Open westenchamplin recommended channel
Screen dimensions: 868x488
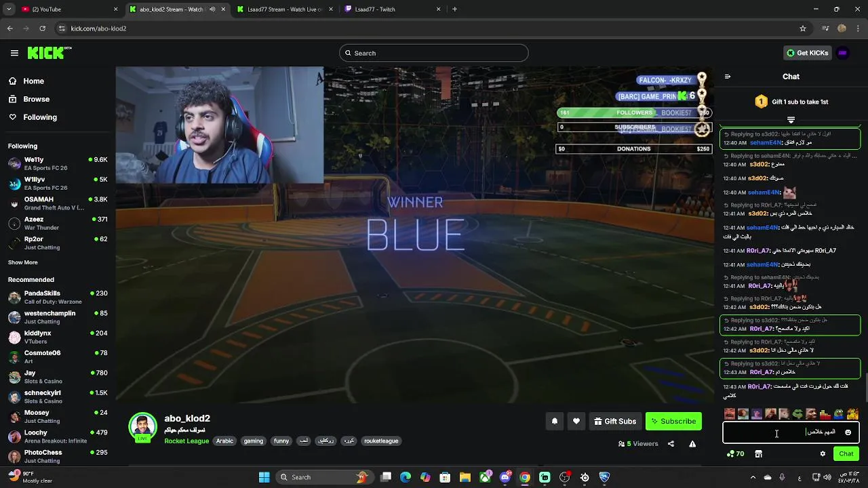coord(58,317)
